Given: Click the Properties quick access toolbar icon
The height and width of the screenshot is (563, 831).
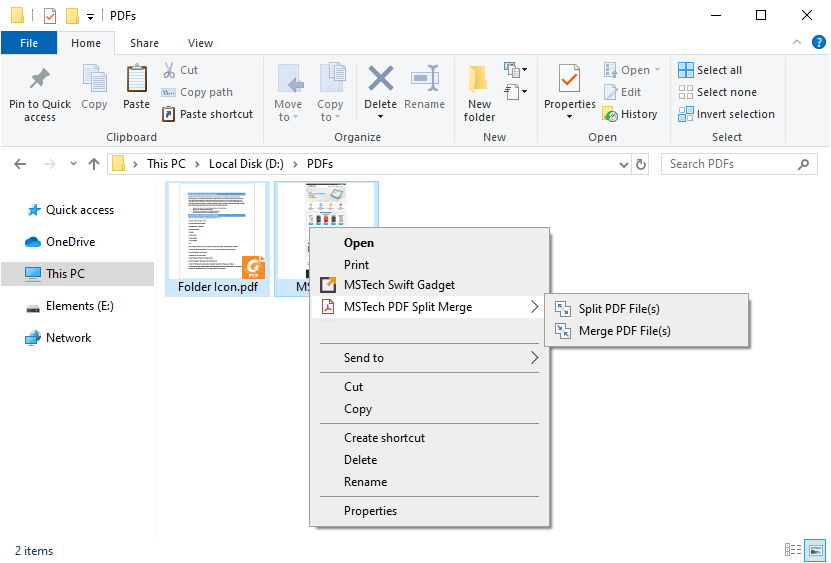Looking at the screenshot, I should tap(50, 16).
